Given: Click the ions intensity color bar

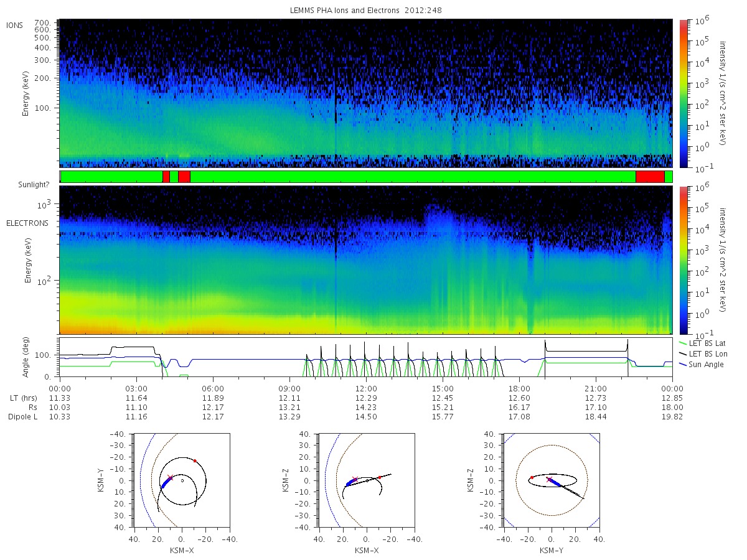Looking at the screenshot, I should pyautogui.click(x=683, y=93).
